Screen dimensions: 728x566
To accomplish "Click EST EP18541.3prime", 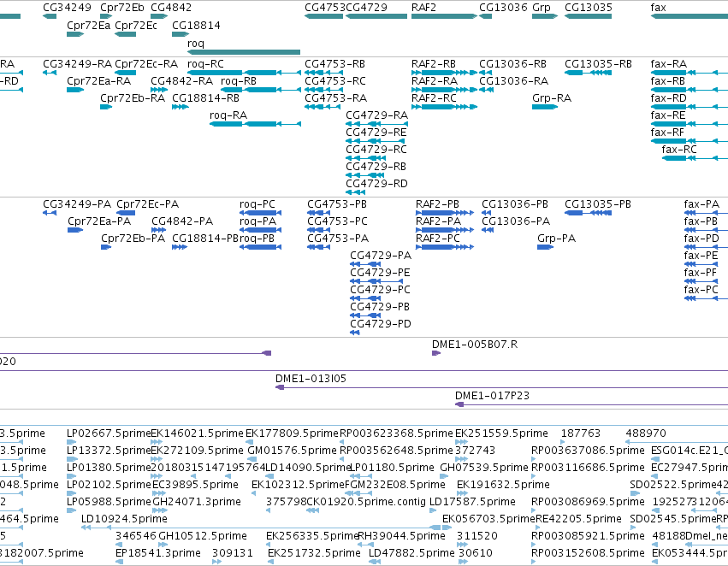I will point(119,562).
